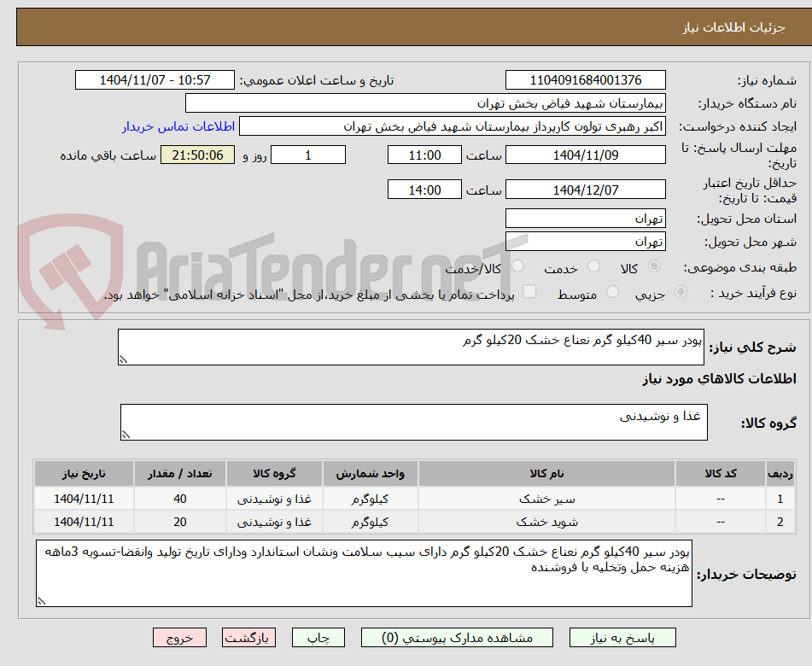812x666 pixels.
Task: Click quantity 40 in row 1
Action: (179, 499)
